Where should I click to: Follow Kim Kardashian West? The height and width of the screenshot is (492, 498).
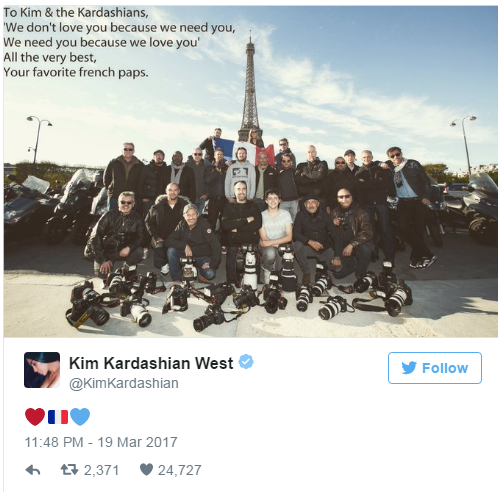point(435,368)
